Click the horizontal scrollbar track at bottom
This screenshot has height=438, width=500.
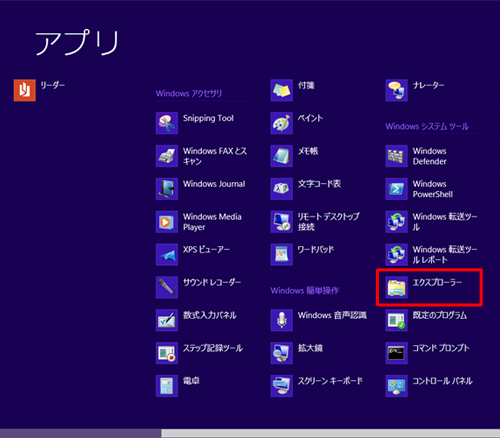click(331, 433)
